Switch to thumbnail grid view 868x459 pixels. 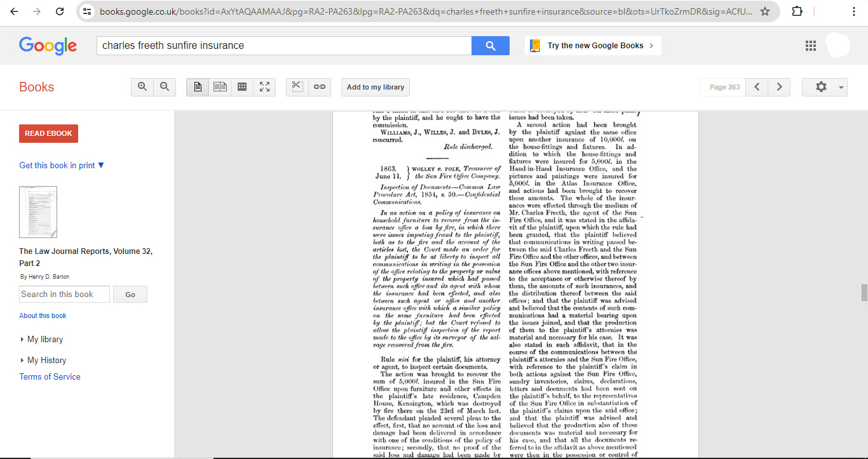(242, 87)
